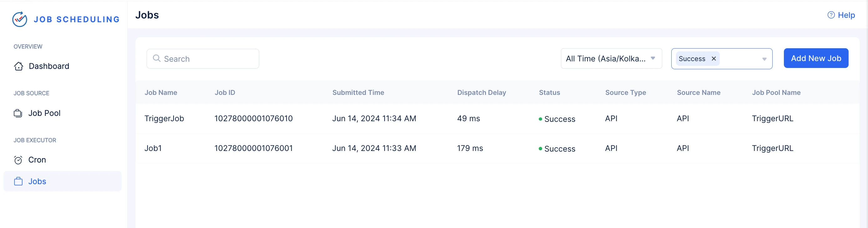Image resolution: width=868 pixels, height=228 pixels.
Task: Click the green status dot for TriggerJob
Action: pyautogui.click(x=541, y=119)
